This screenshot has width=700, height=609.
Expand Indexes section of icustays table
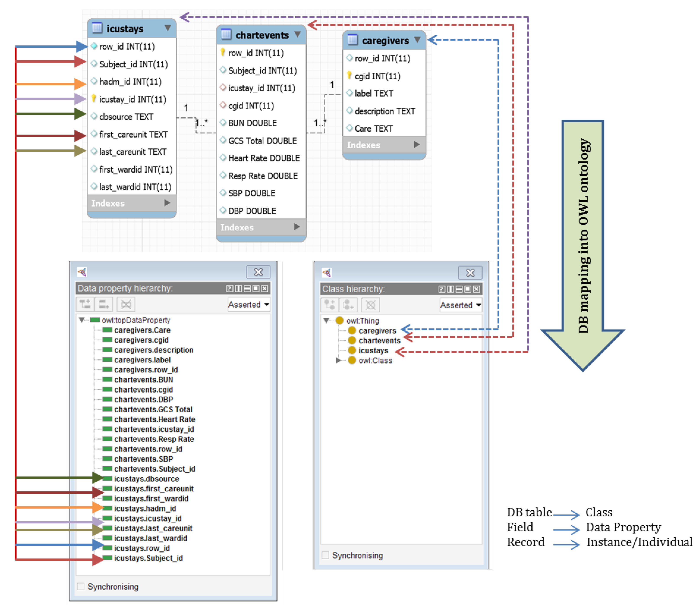(167, 203)
